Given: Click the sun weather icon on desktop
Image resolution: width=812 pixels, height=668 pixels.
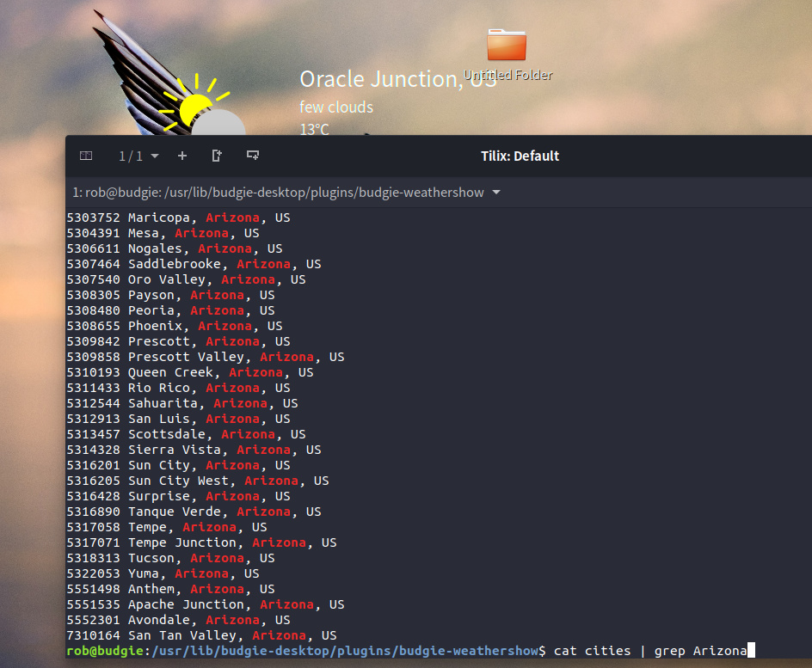Looking at the screenshot, I should [x=194, y=106].
